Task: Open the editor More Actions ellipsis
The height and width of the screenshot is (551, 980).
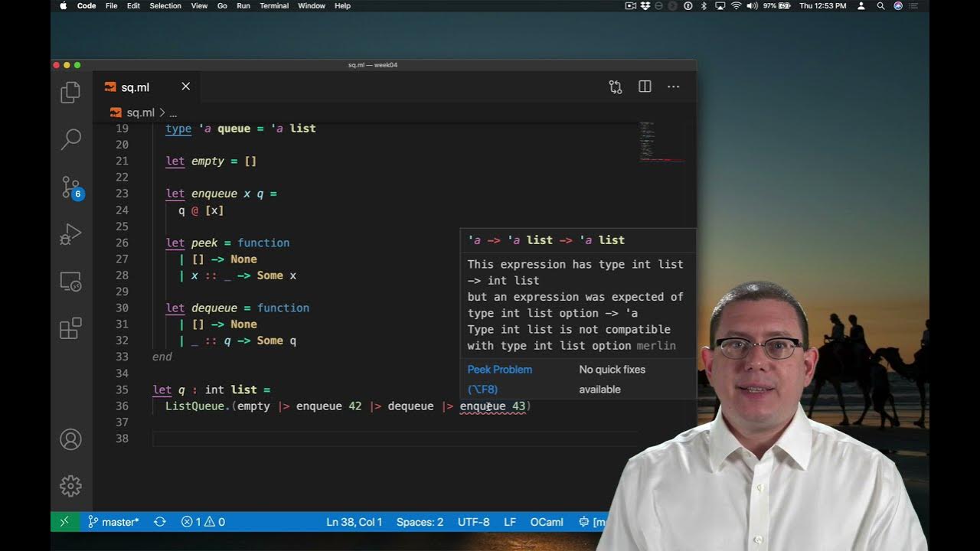Action: [674, 87]
